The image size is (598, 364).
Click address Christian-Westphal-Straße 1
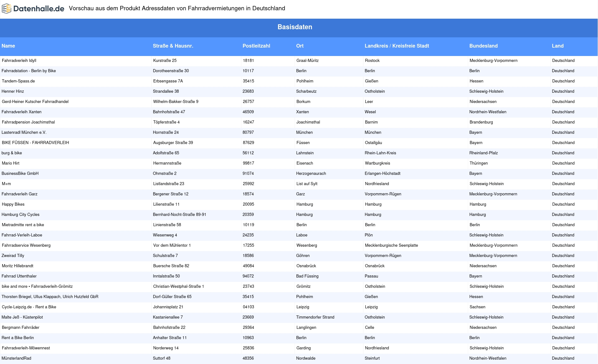pyautogui.click(x=178, y=287)
